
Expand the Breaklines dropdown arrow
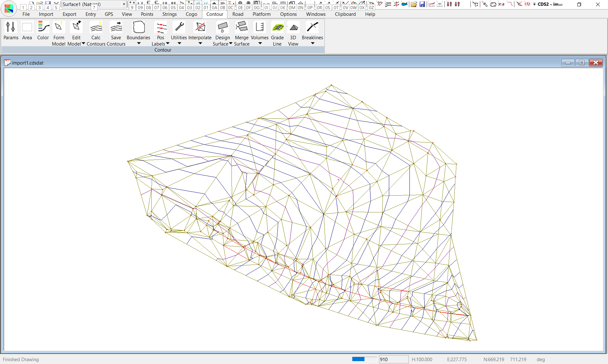point(313,43)
